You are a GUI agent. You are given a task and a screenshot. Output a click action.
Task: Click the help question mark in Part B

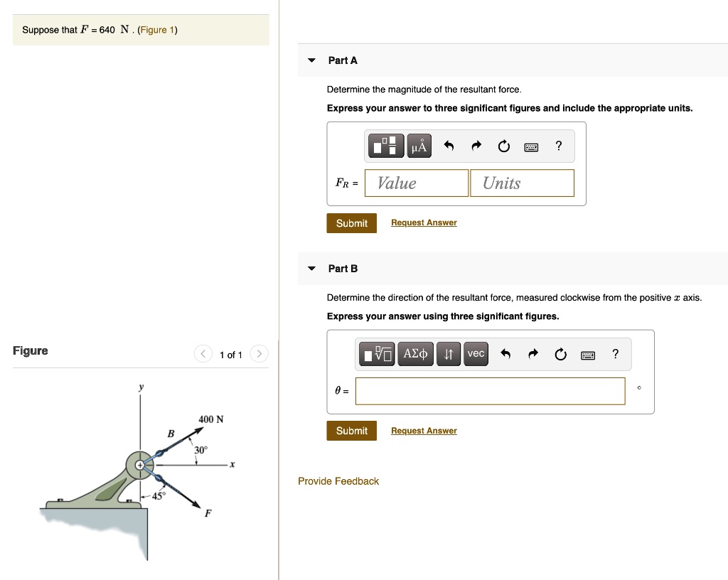tap(615, 353)
